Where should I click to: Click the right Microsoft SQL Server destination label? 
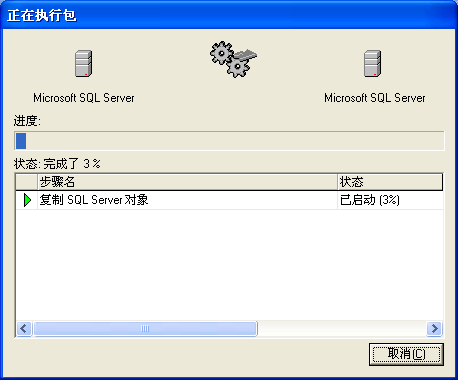(x=375, y=98)
